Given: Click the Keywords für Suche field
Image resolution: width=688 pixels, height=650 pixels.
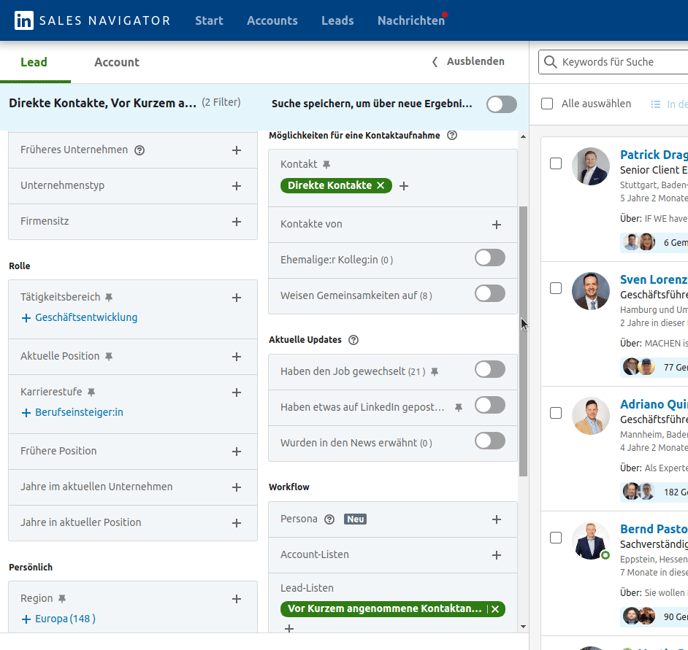Looking at the screenshot, I should pos(620,62).
